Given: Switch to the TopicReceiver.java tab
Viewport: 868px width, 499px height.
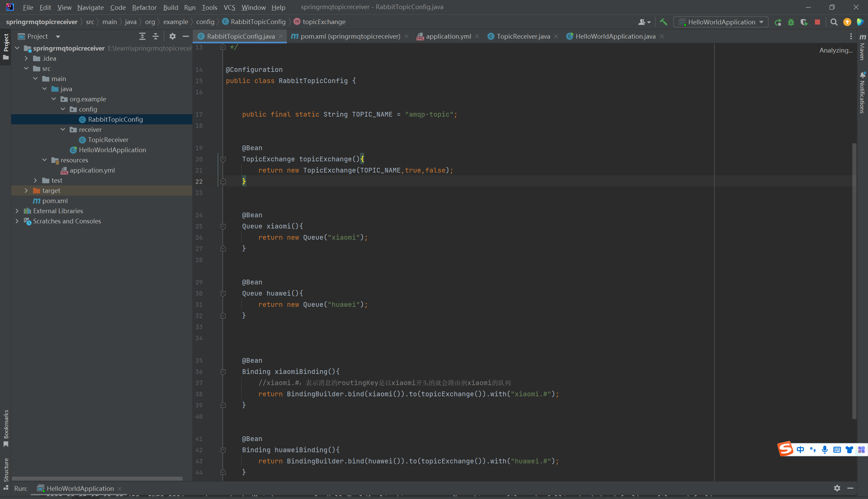Looking at the screenshot, I should [x=523, y=36].
